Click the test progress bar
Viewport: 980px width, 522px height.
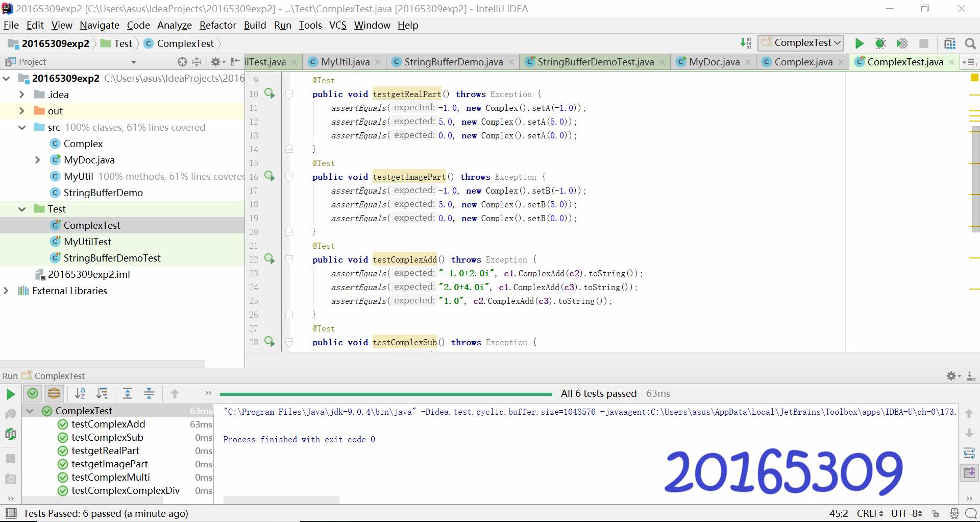(x=386, y=394)
